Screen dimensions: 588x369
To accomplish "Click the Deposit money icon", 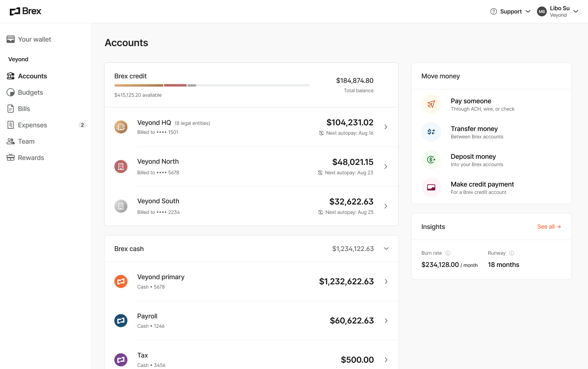I will [431, 160].
